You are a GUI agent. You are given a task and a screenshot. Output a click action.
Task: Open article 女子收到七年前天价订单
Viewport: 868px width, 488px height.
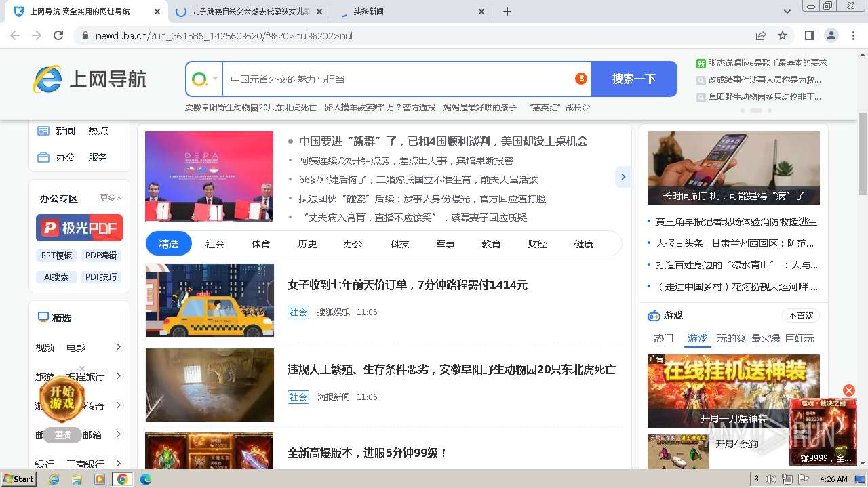point(408,285)
